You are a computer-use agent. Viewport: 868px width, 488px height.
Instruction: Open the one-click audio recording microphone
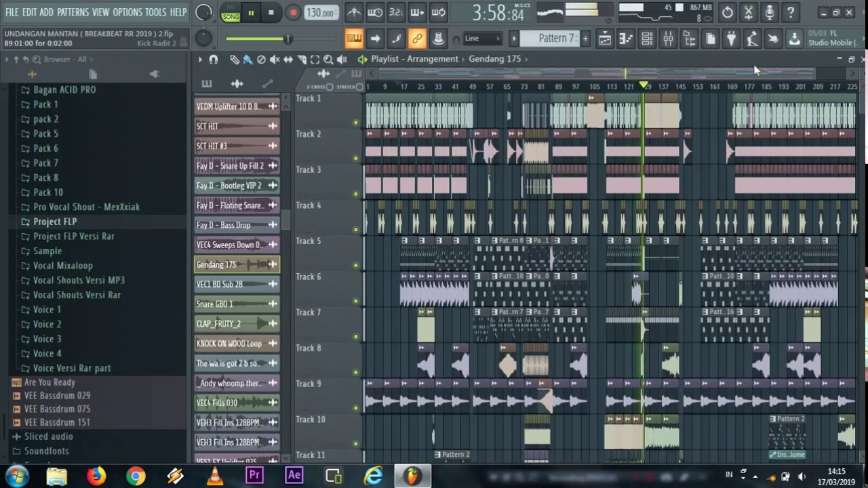[770, 12]
